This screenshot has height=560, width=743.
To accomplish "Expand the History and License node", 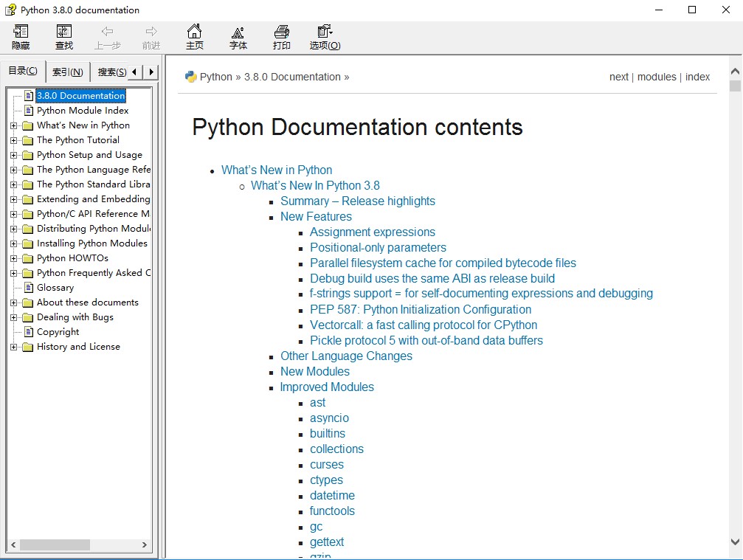I will coord(14,347).
